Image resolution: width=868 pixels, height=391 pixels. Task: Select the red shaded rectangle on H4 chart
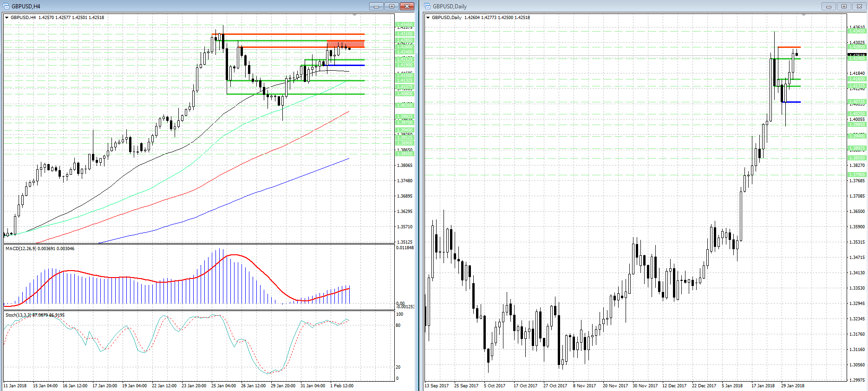click(x=346, y=44)
